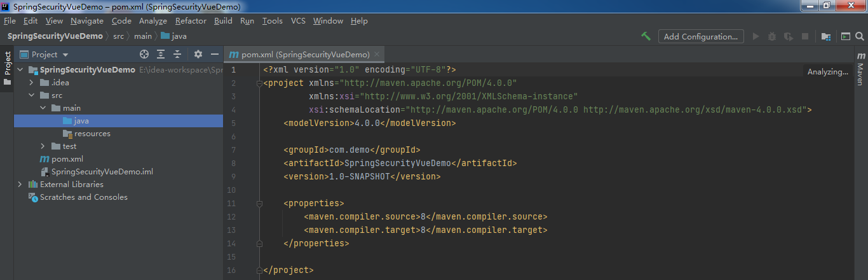The width and height of the screenshot is (868, 280).
Task: Expand the .idea folder
Action: 31,83
